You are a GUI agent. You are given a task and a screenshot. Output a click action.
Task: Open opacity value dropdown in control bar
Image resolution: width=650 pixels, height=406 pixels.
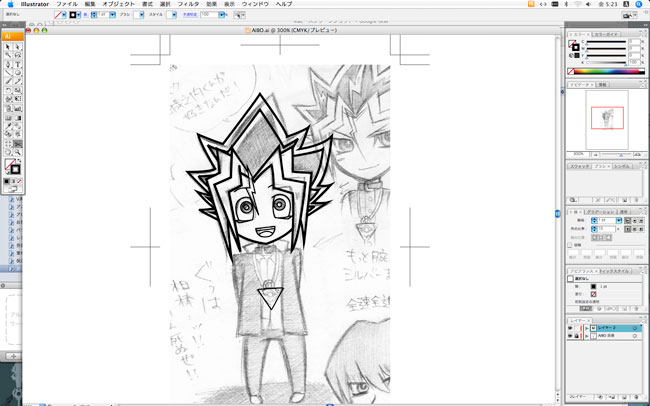(x=222, y=15)
